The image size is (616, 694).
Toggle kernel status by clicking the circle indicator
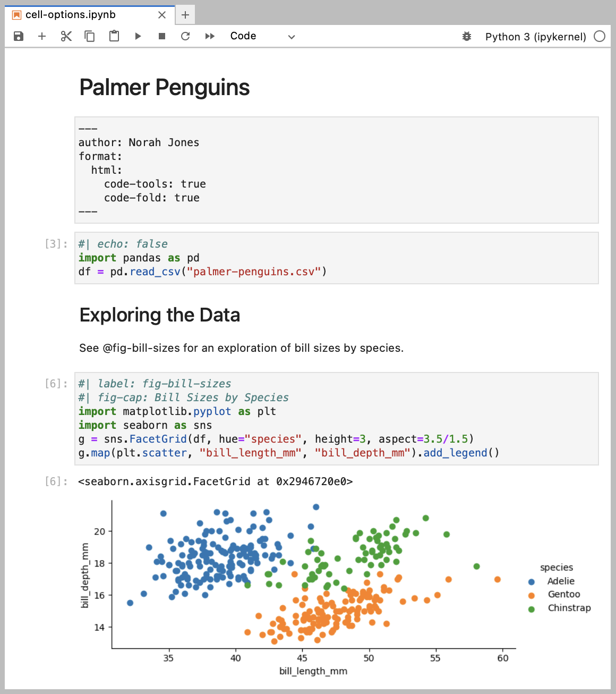(600, 36)
